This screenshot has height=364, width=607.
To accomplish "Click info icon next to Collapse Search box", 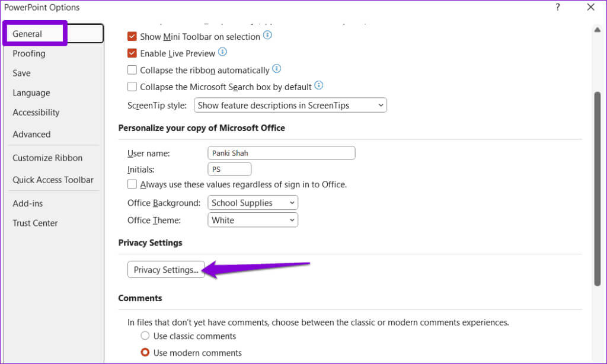I will tap(319, 86).
